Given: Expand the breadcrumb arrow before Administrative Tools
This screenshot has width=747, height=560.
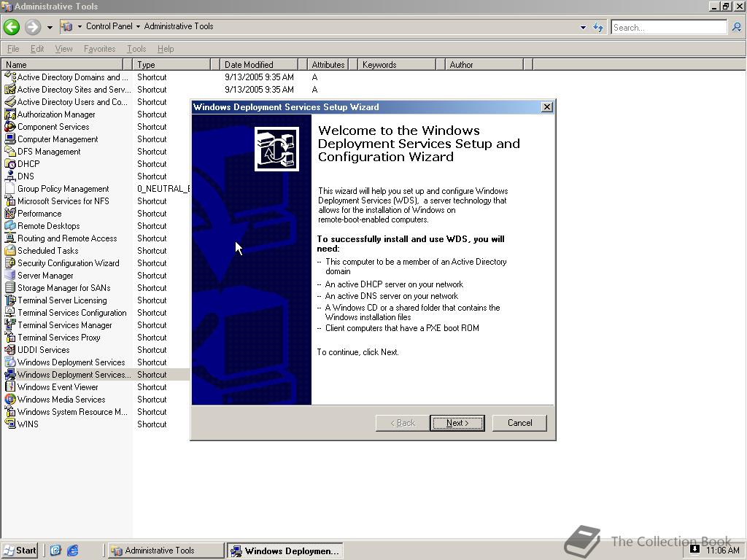Looking at the screenshot, I should 138,26.
